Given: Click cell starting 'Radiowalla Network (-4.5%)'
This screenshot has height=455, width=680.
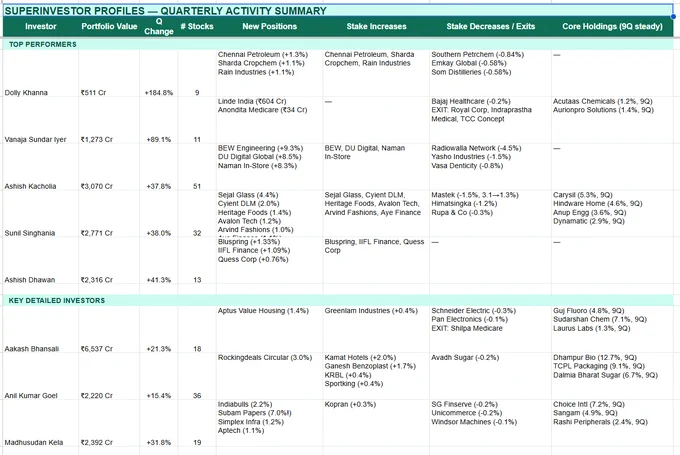Looking at the screenshot, I should click(x=490, y=167).
